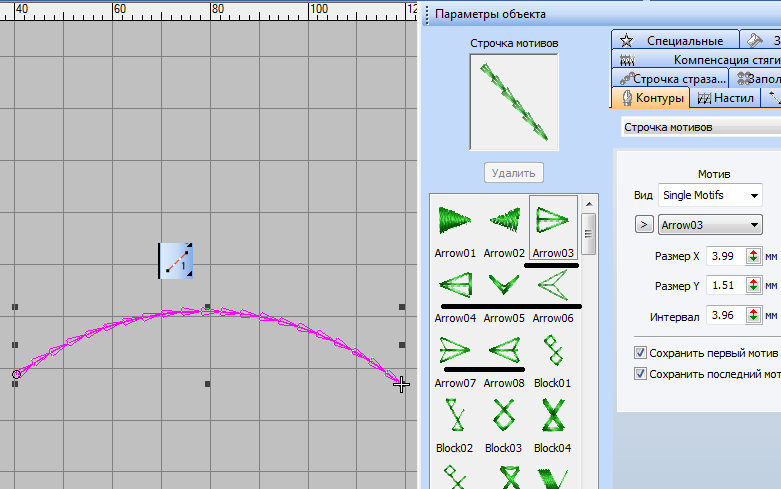Expand the Arrow03 motif name dropdown
Image resolution: width=781 pixels, height=489 pixels.
point(708,225)
